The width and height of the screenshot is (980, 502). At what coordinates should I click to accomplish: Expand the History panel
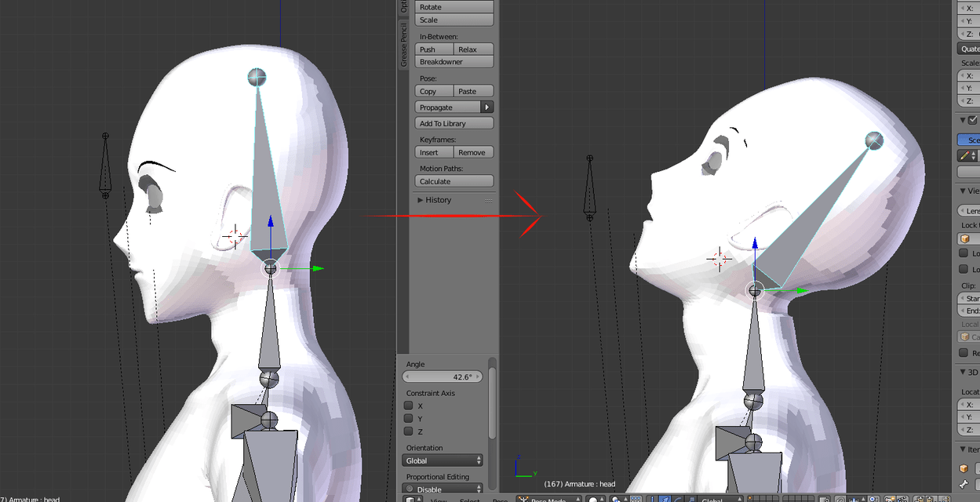pos(438,200)
